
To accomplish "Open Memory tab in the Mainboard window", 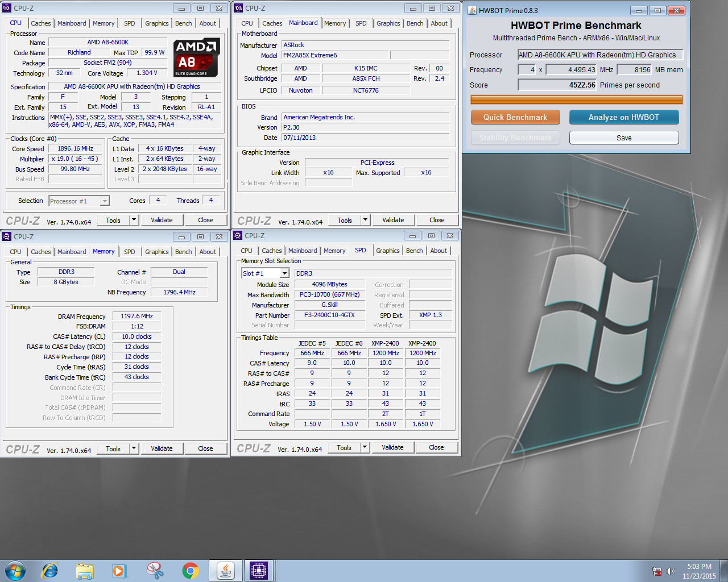I will [x=335, y=23].
